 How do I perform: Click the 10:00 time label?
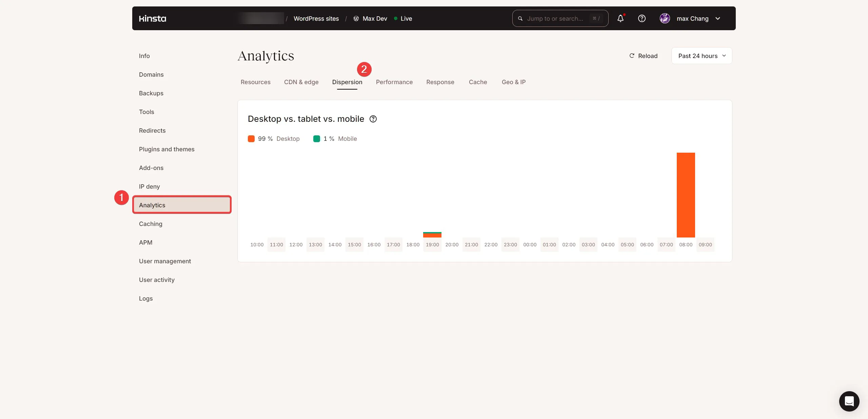coord(257,245)
